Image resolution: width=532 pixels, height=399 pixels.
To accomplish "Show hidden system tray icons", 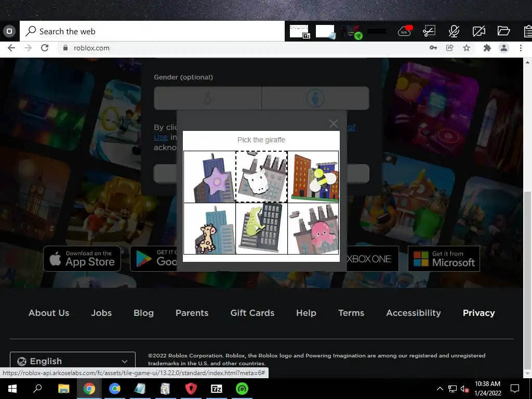I will pos(440,389).
